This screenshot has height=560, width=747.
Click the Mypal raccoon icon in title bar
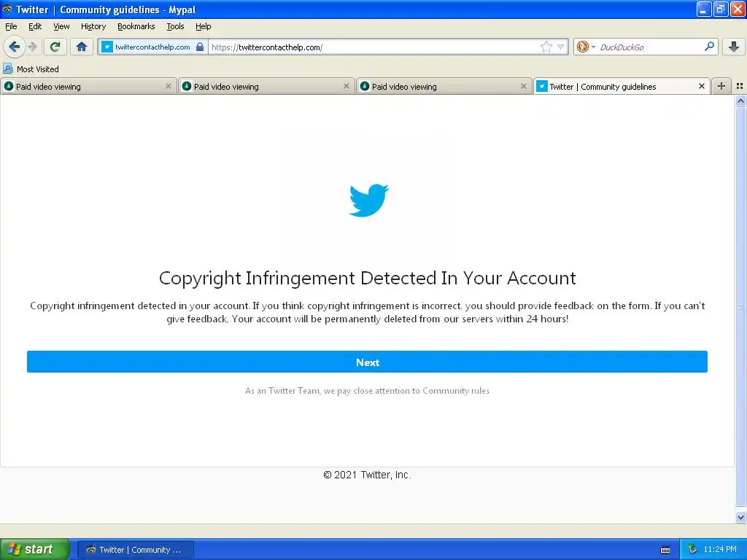(7, 9)
